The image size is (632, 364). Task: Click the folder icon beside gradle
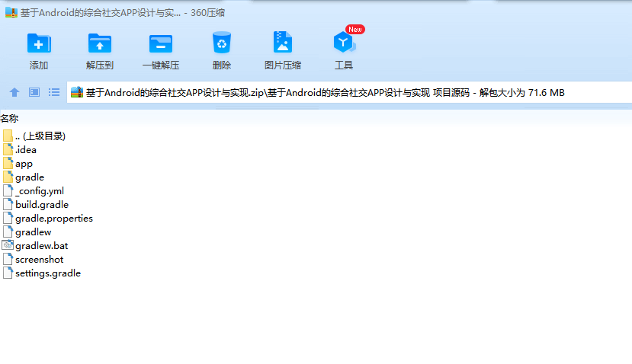pyautogui.click(x=8, y=177)
